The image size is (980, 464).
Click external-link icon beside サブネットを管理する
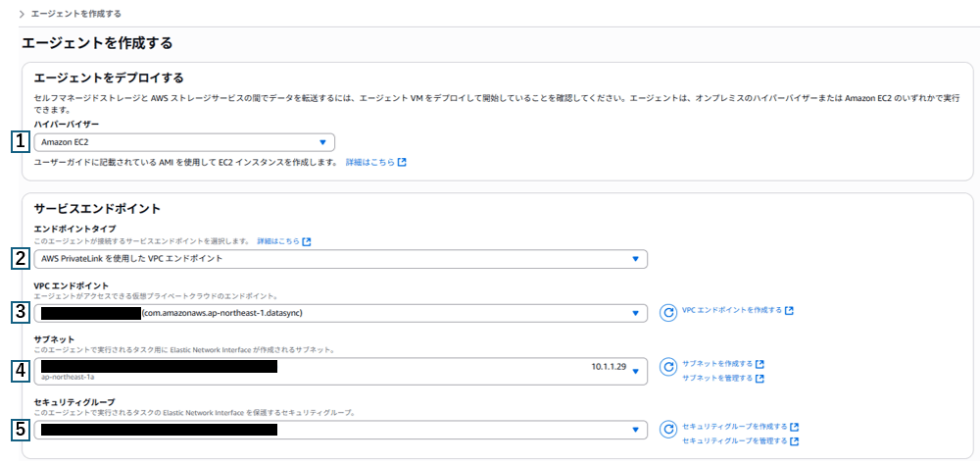(x=760, y=378)
